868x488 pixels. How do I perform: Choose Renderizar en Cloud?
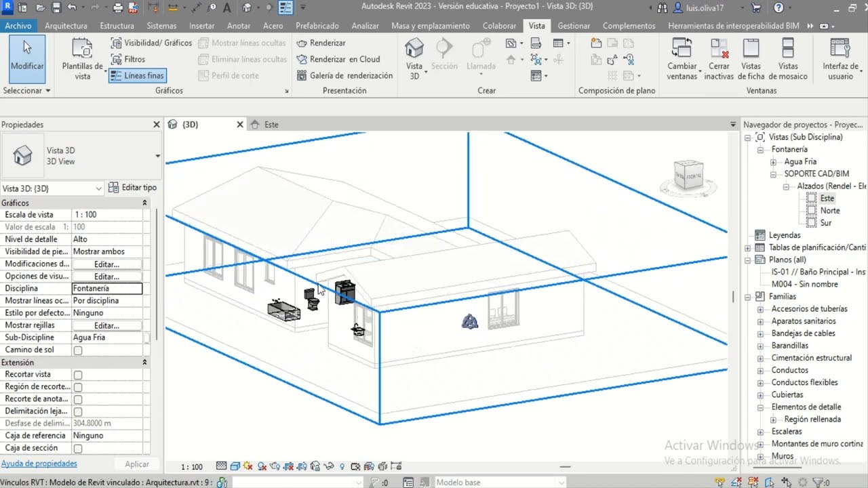point(338,59)
